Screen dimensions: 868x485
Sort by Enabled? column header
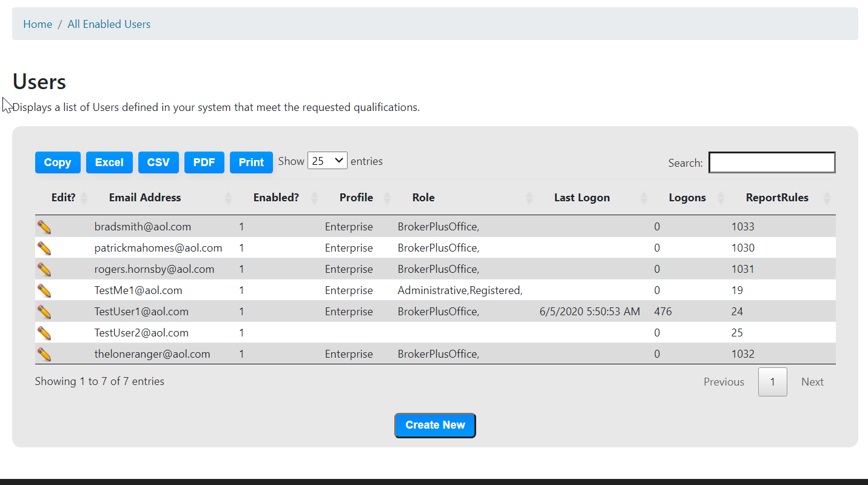[276, 198]
